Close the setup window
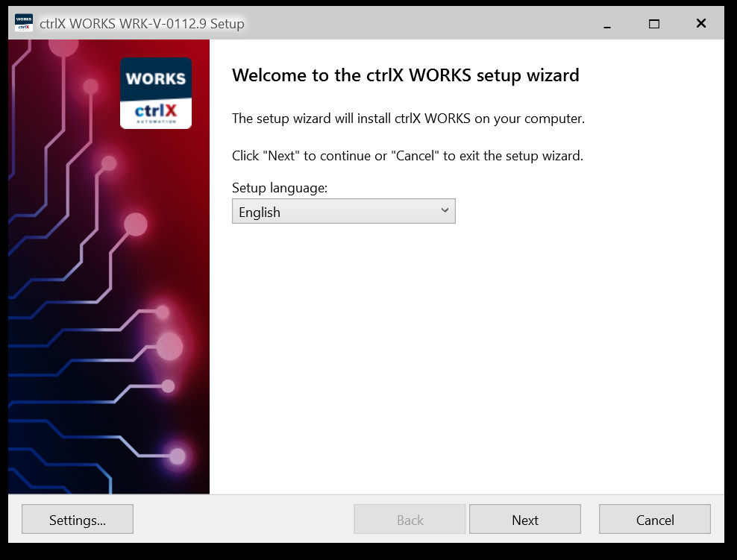Viewport: 737px width, 560px height. pyautogui.click(x=700, y=24)
